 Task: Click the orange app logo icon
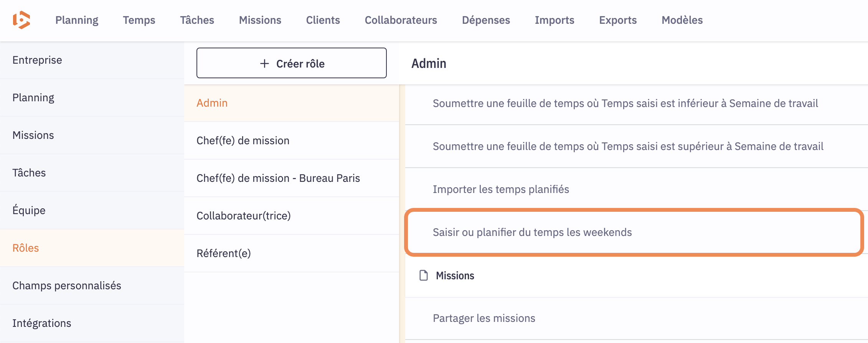(x=21, y=20)
